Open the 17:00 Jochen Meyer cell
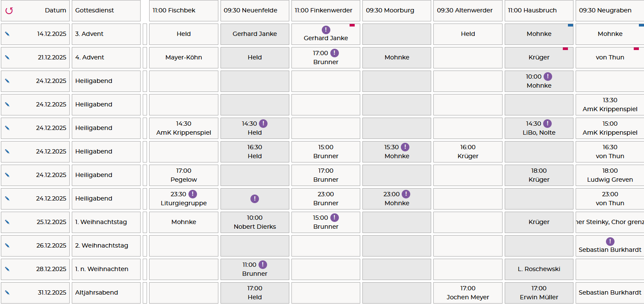The height and width of the screenshot is (304, 644). tap(468, 292)
